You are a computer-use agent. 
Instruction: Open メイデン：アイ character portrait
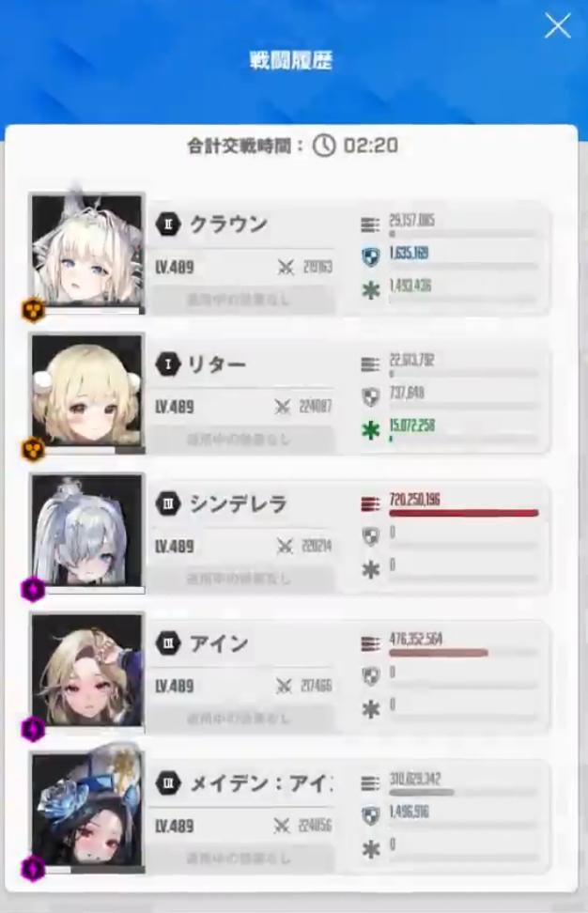pos(87,812)
